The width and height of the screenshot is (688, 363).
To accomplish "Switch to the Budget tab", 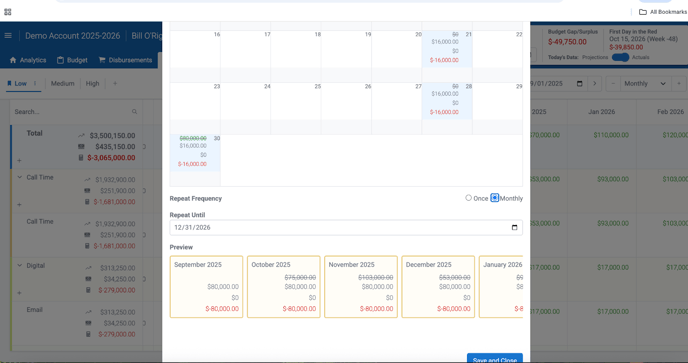I will tap(72, 60).
